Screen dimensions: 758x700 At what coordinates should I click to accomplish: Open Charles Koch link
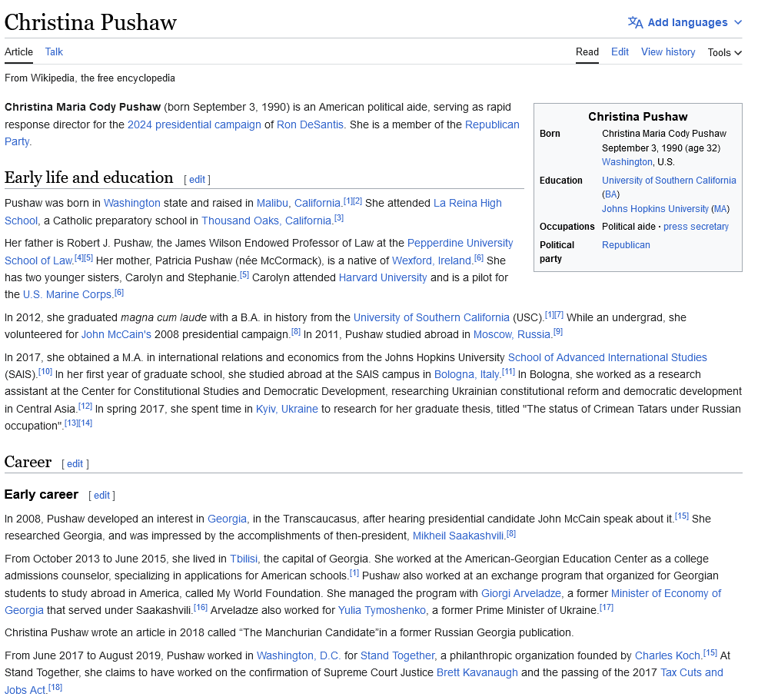point(667,655)
